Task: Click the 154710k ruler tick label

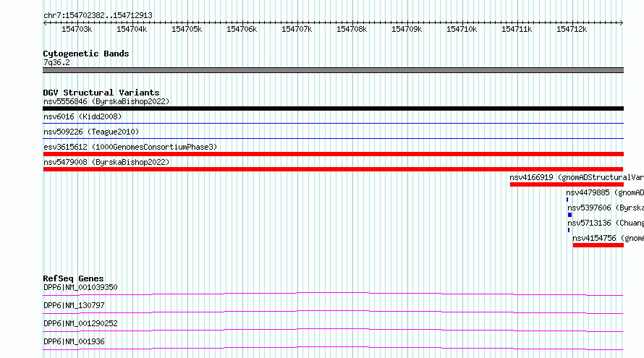Action: point(462,29)
